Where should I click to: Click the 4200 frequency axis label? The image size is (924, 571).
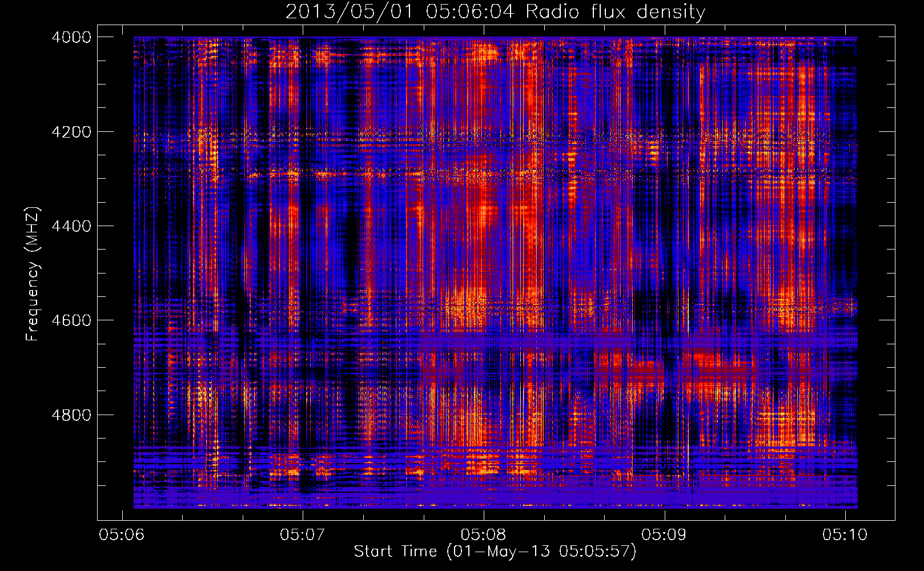click(71, 132)
